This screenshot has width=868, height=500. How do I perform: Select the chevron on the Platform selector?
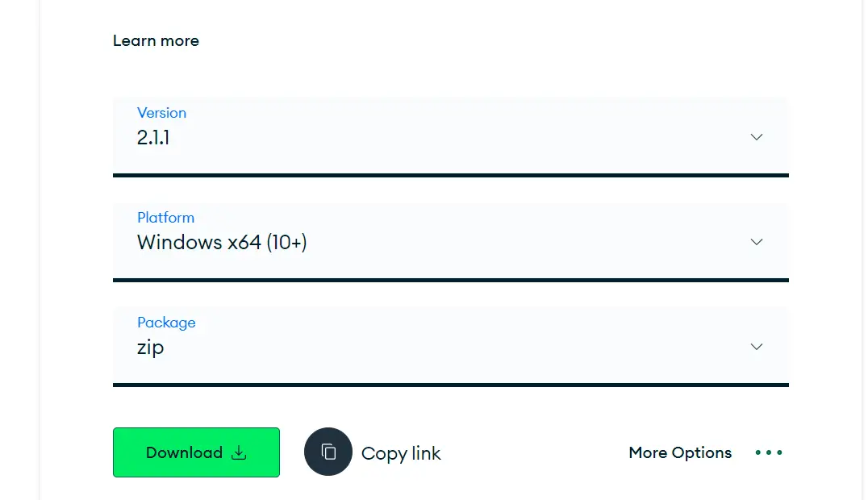pos(756,242)
